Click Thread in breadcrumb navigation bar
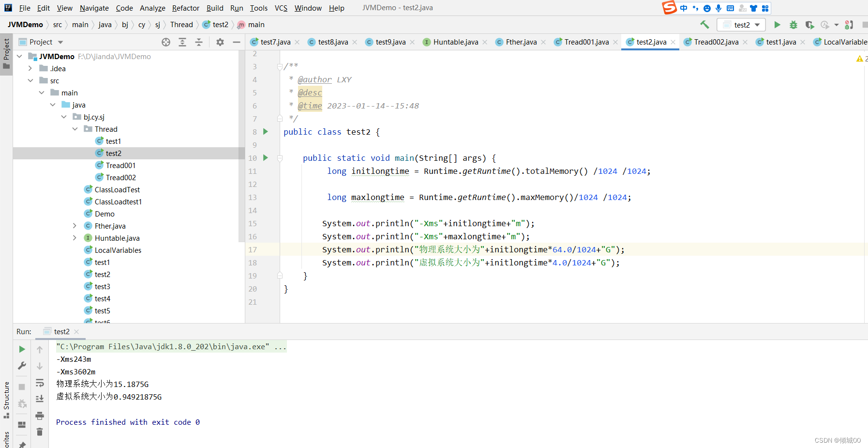Image resolution: width=868 pixels, height=448 pixels. 181,25
